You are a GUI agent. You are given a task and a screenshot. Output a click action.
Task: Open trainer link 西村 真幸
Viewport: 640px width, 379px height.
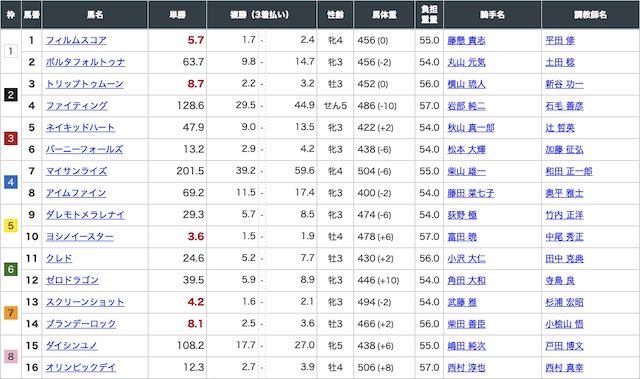(564, 368)
